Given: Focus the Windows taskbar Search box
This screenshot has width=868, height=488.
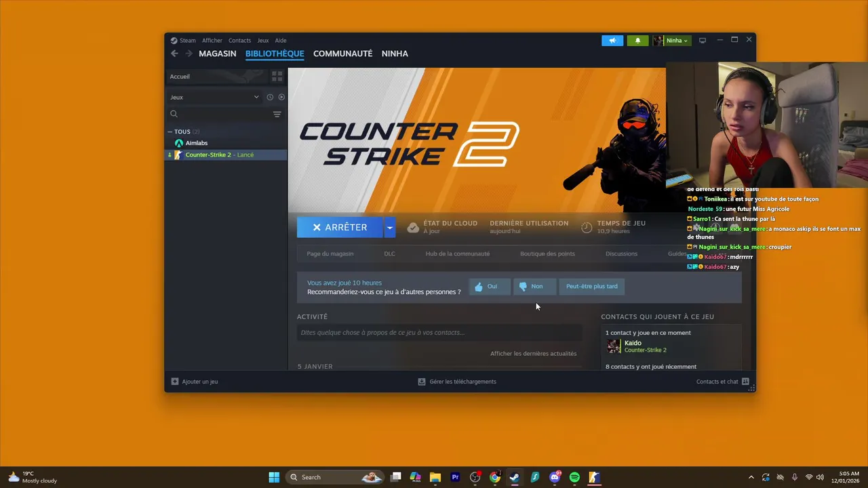Looking at the screenshot, I should tap(335, 477).
